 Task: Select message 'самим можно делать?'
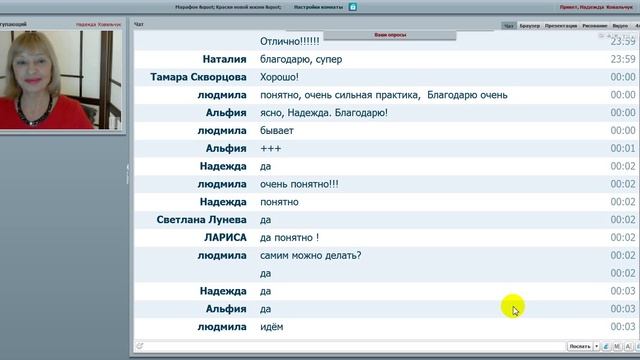point(311,256)
